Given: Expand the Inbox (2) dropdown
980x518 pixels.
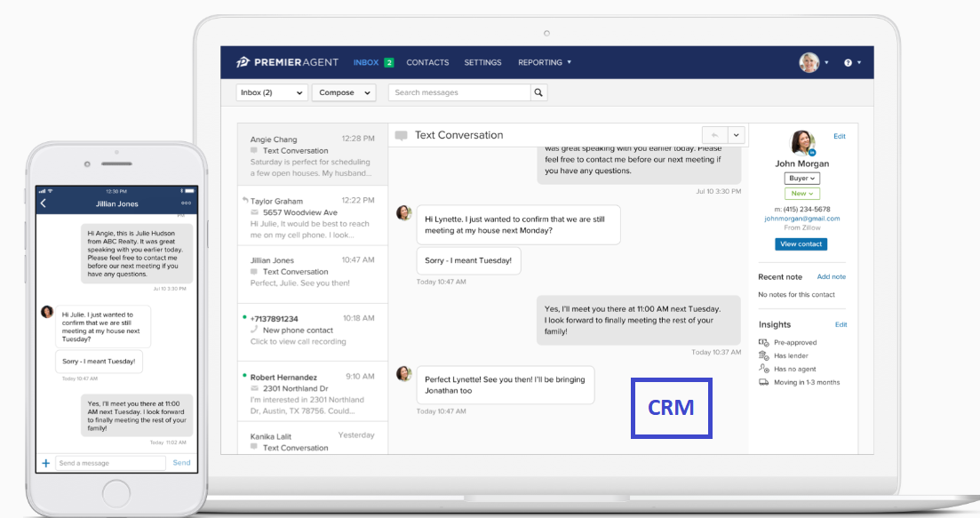Looking at the screenshot, I should click(272, 92).
